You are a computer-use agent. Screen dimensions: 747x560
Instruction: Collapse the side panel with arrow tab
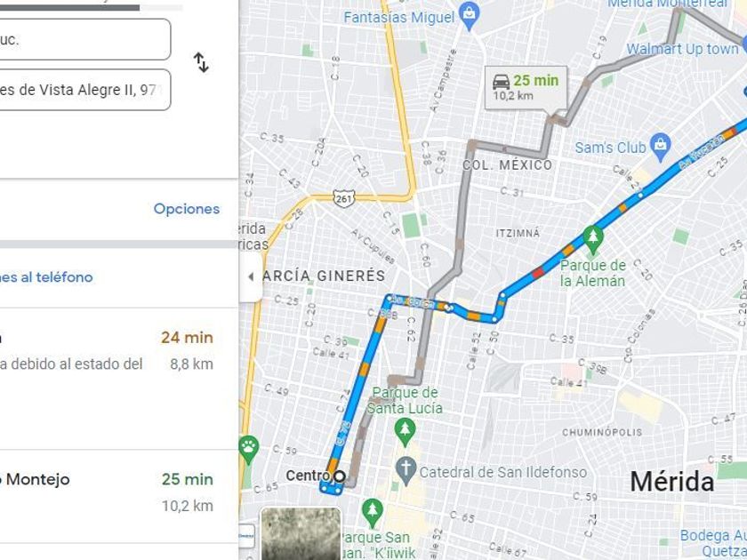click(x=251, y=276)
